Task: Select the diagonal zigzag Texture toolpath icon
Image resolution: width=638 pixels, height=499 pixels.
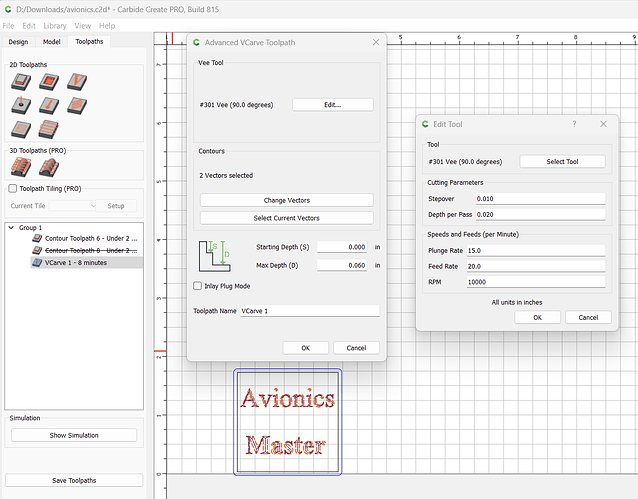Action: click(77, 105)
